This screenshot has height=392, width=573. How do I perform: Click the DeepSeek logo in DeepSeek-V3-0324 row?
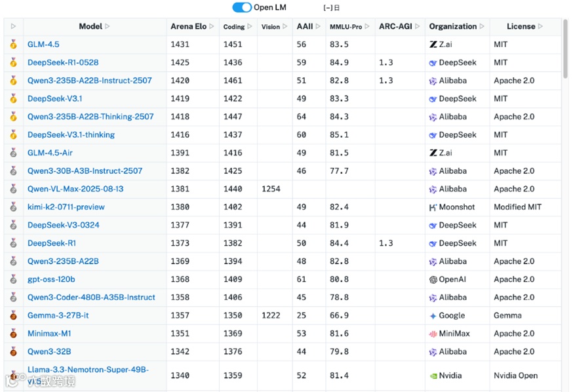point(433,225)
